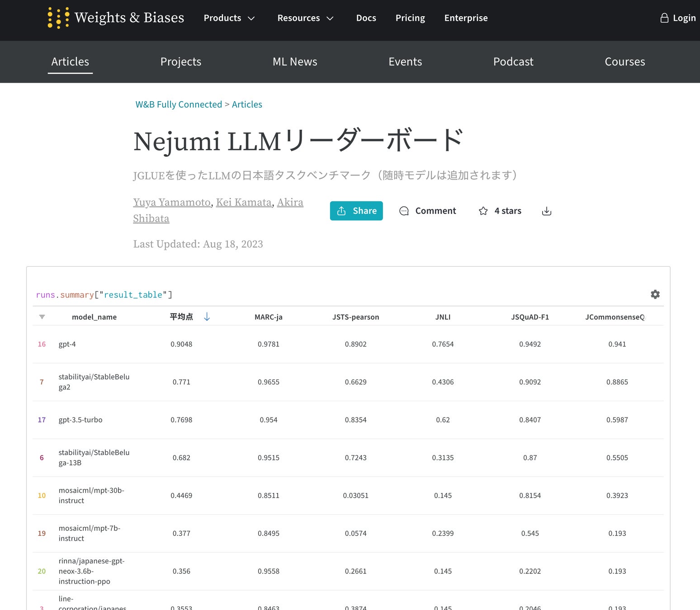Click row index 16
Screen dimensions: 700x610
click(x=42, y=344)
